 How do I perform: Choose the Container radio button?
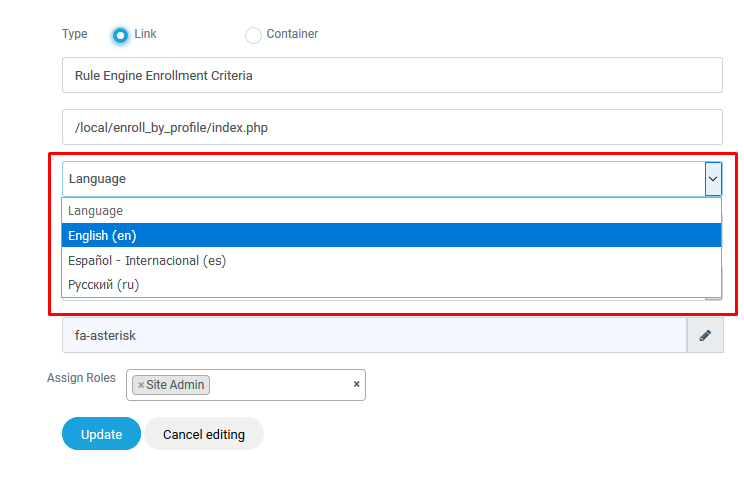pyautogui.click(x=253, y=35)
